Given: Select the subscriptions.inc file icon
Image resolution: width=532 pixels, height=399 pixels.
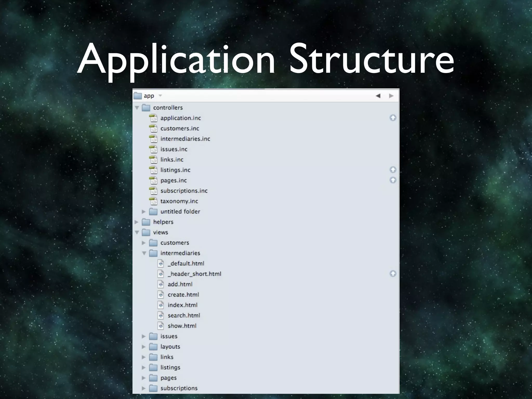Looking at the screenshot, I should 153,191.
